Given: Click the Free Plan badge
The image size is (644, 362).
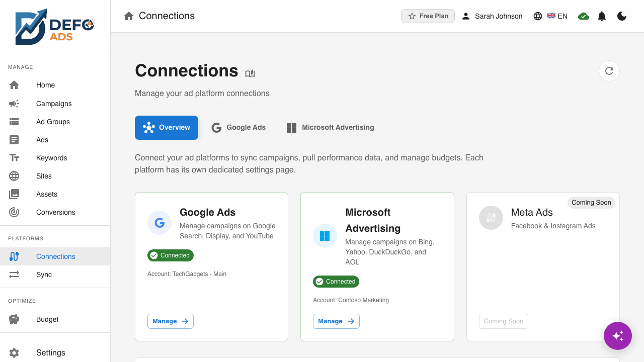Looking at the screenshot, I should tap(428, 16).
